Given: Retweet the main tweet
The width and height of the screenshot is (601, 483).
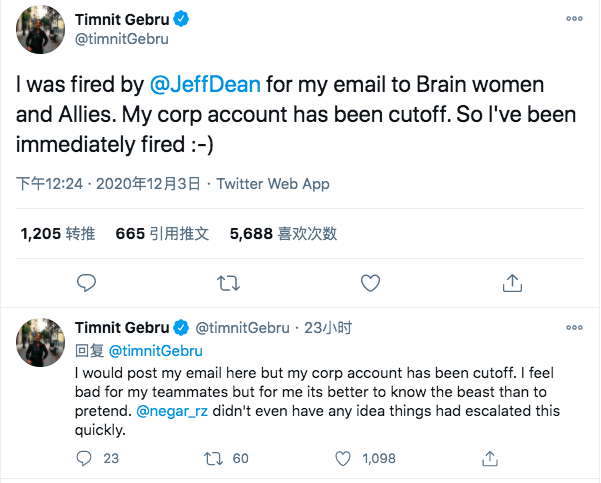Looking at the screenshot, I should click(229, 282).
